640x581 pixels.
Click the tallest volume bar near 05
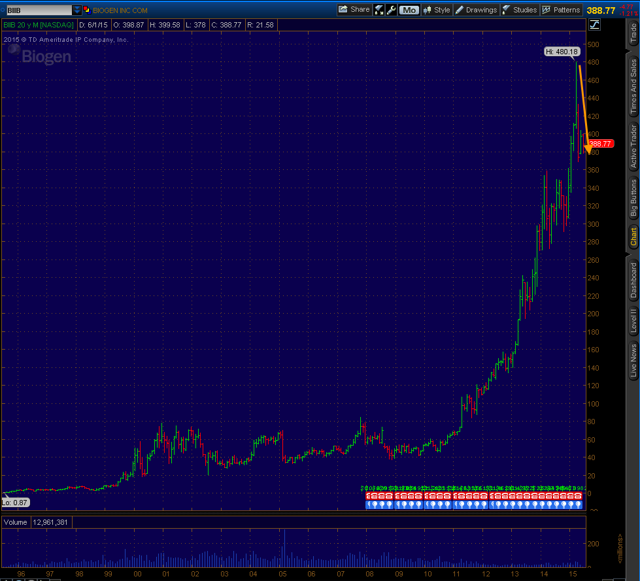(x=284, y=548)
